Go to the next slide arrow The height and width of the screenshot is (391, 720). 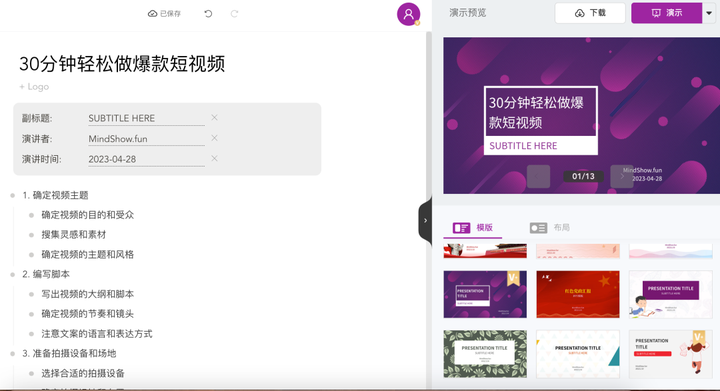point(622,176)
